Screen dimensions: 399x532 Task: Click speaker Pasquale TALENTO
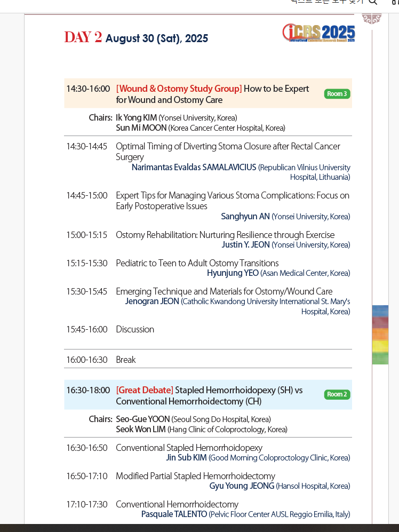click(174, 514)
